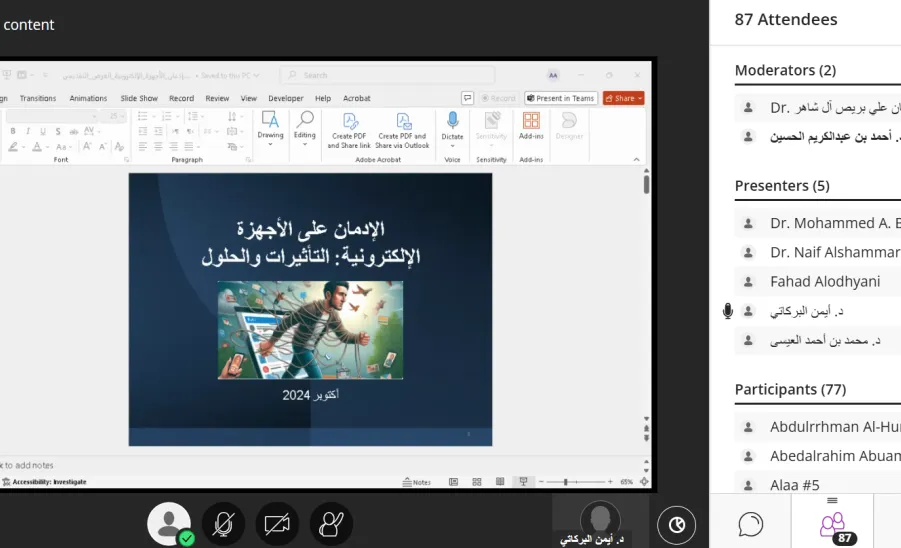
Task: Toggle the disabled camera button
Action: pos(277,524)
